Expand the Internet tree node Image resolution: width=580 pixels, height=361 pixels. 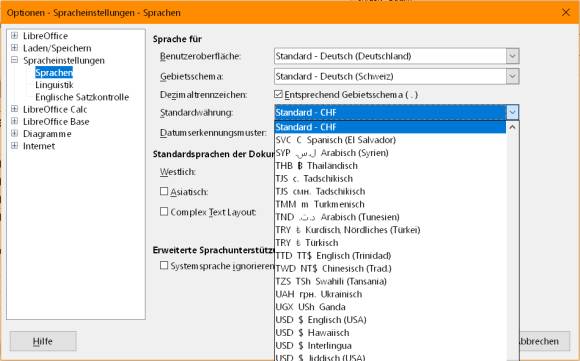[14, 146]
